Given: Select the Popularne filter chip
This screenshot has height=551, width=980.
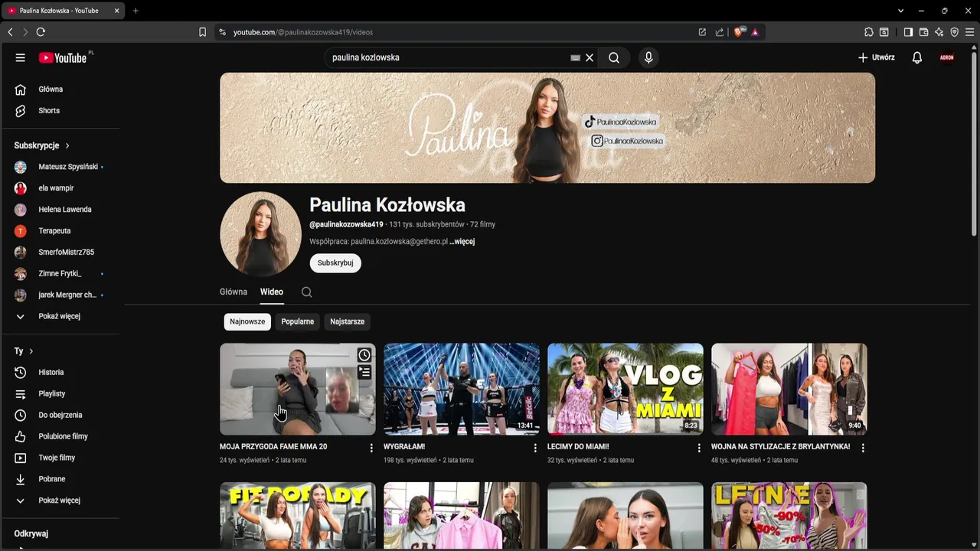Looking at the screenshot, I should coord(297,321).
